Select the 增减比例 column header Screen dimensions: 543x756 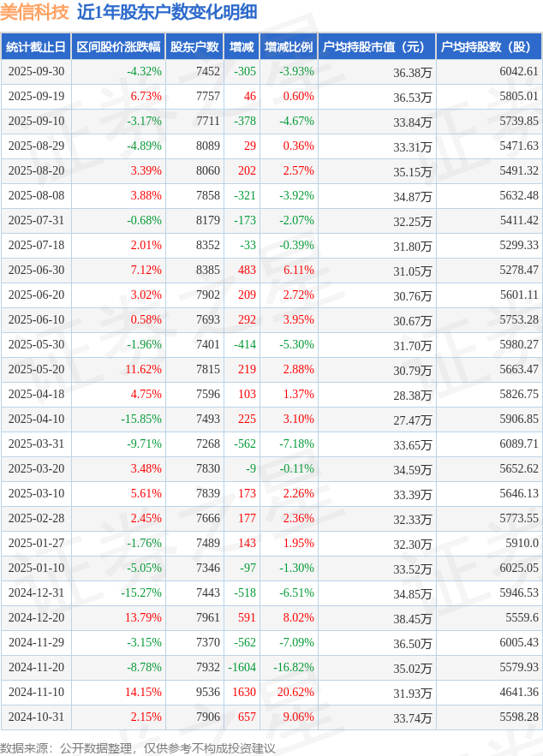point(289,47)
